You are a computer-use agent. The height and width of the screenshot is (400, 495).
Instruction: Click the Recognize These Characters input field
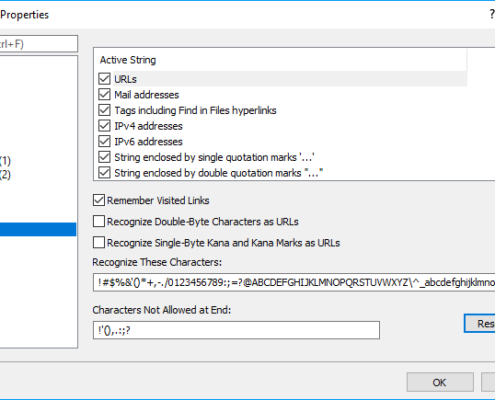click(x=294, y=282)
